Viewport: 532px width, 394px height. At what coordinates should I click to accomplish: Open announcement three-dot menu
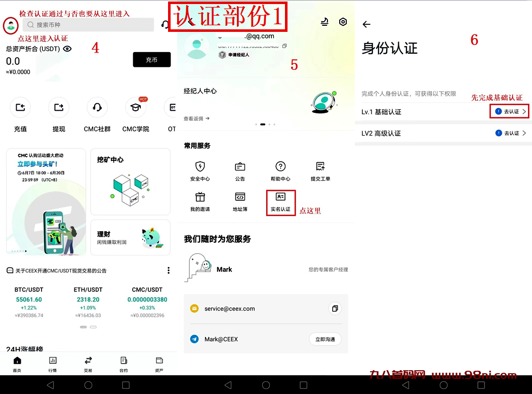point(169,271)
